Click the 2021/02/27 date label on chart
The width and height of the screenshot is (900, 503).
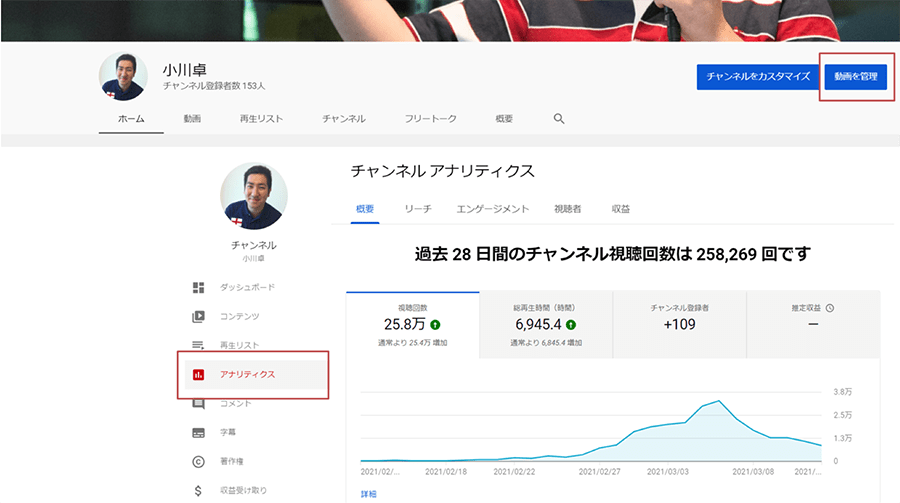pyautogui.click(x=599, y=471)
